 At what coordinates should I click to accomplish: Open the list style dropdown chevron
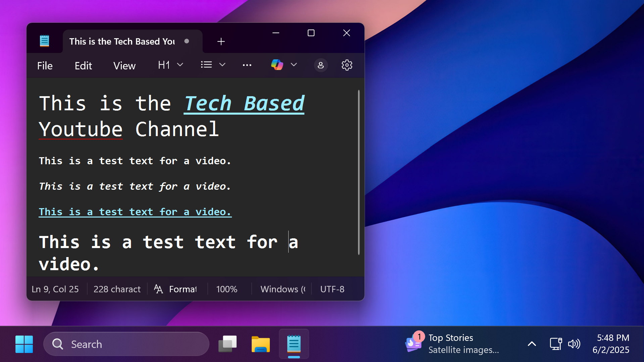[x=222, y=65]
